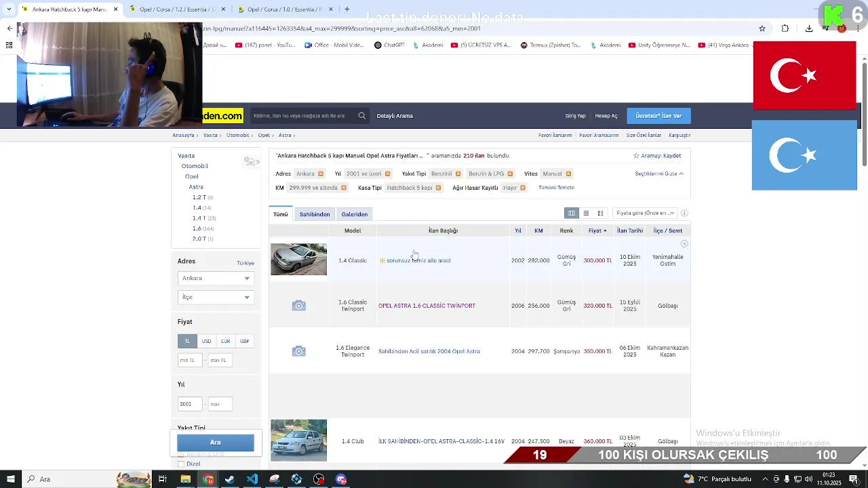
Task: Click the search magnifier icon in site header
Action: tap(362, 116)
